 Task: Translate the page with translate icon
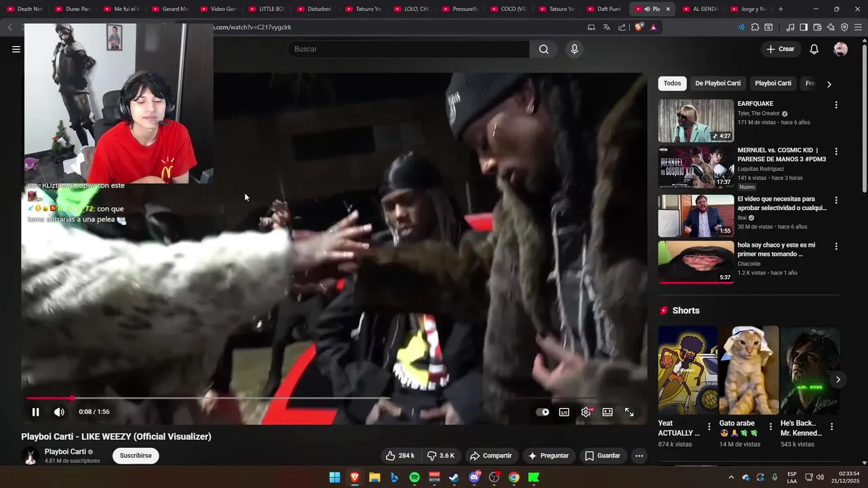point(606,27)
